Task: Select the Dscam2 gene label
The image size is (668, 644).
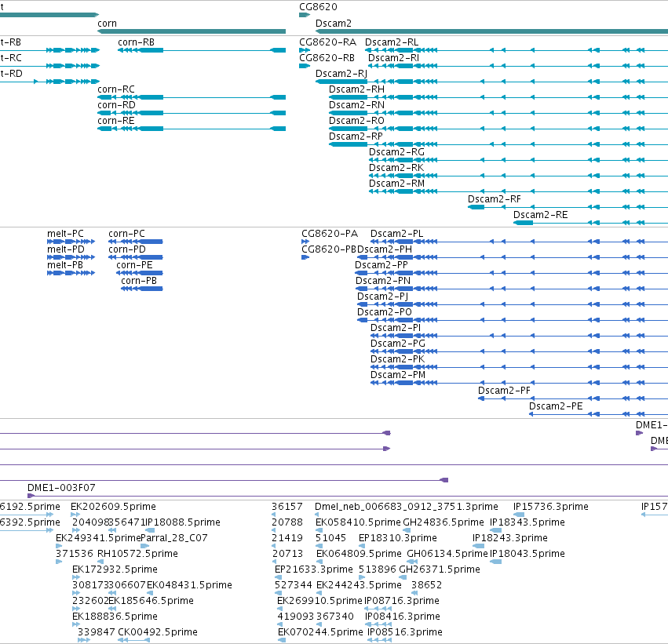Action: (x=334, y=24)
